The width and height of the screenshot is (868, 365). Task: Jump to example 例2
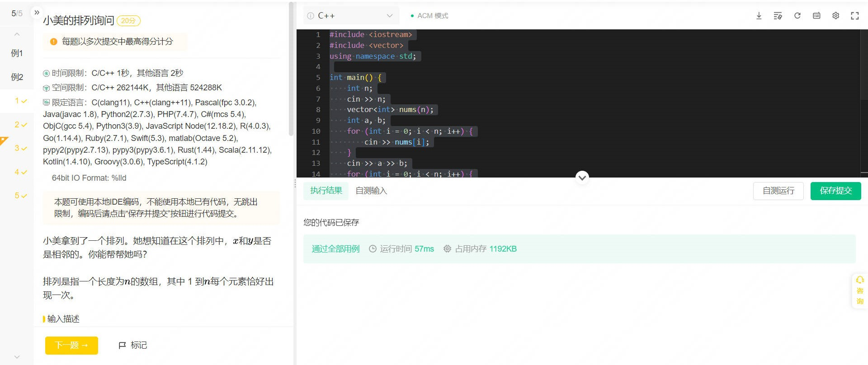[x=17, y=77]
